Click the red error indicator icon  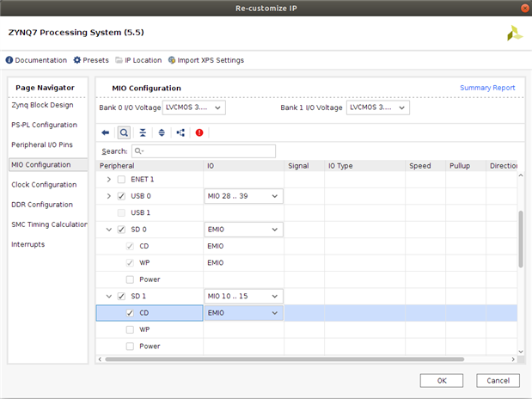[199, 132]
